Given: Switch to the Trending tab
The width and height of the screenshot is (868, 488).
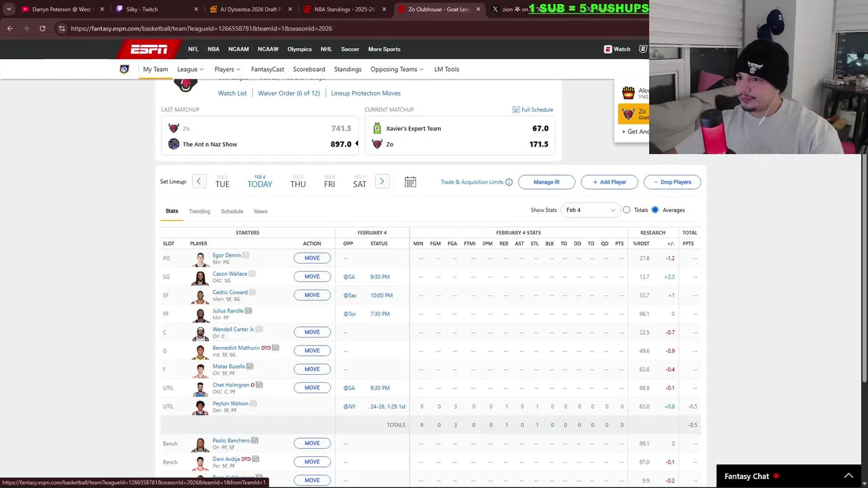Looking at the screenshot, I should 199,211.
